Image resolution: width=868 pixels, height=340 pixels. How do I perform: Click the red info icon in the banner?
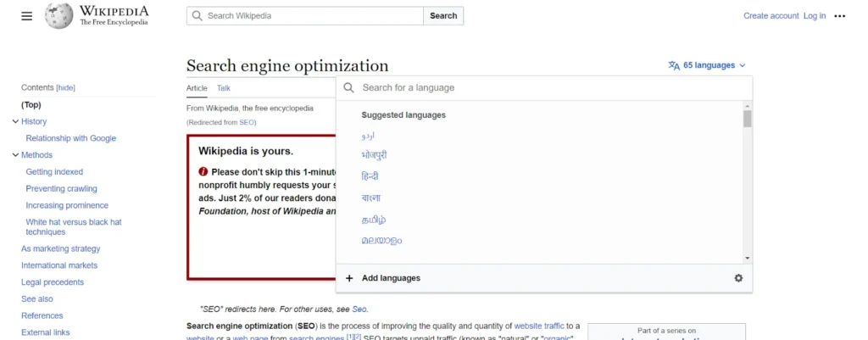coord(203,171)
